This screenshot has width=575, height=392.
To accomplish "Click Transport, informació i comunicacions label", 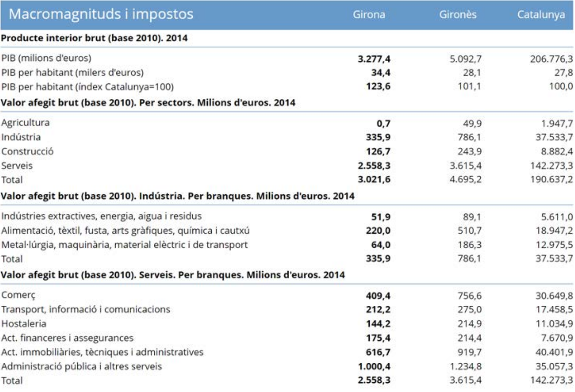I will pyautogui.click(x=86, y=309).
